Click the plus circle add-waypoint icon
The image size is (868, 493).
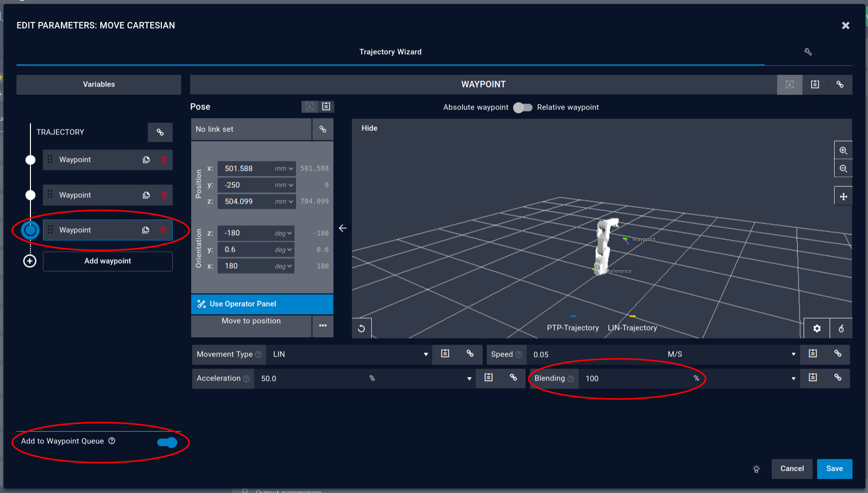tap(30, 261)
